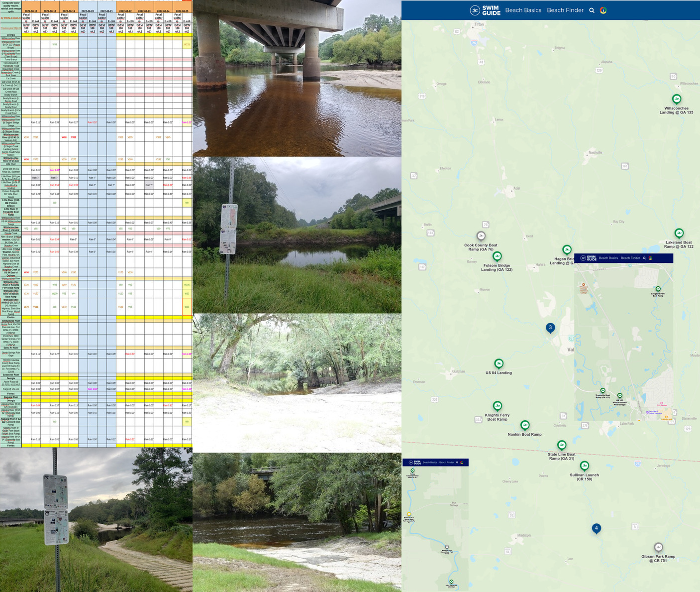
Task: Select the Troupville Boat Ramp pin in Valdosta inset
Action: [x=602, y=391]
